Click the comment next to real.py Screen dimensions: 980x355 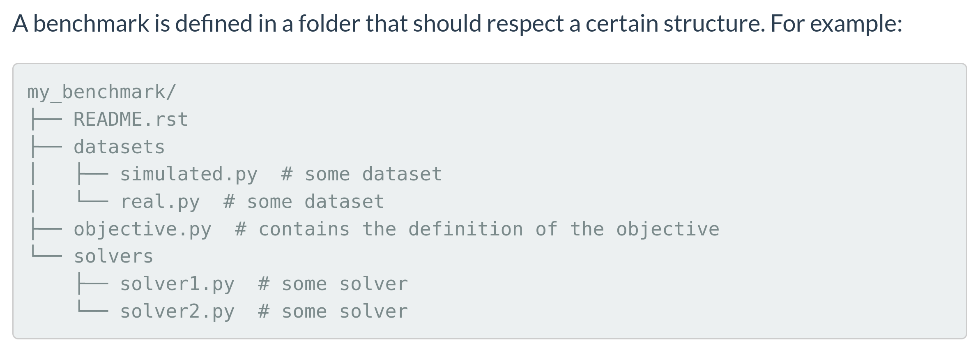point(304,202)
